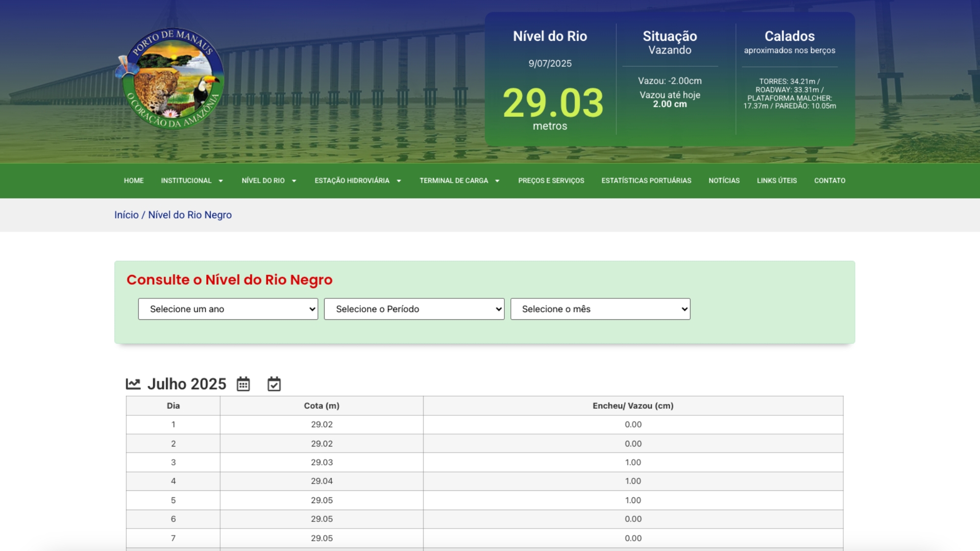Open the Links Úteis menu item
Viewport: 980px width, 551px height.
point(776,181)
